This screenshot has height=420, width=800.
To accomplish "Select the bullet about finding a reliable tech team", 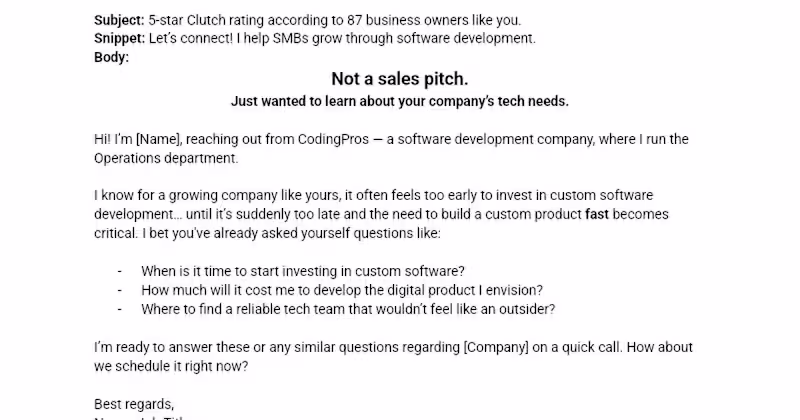I will (347, 308).
